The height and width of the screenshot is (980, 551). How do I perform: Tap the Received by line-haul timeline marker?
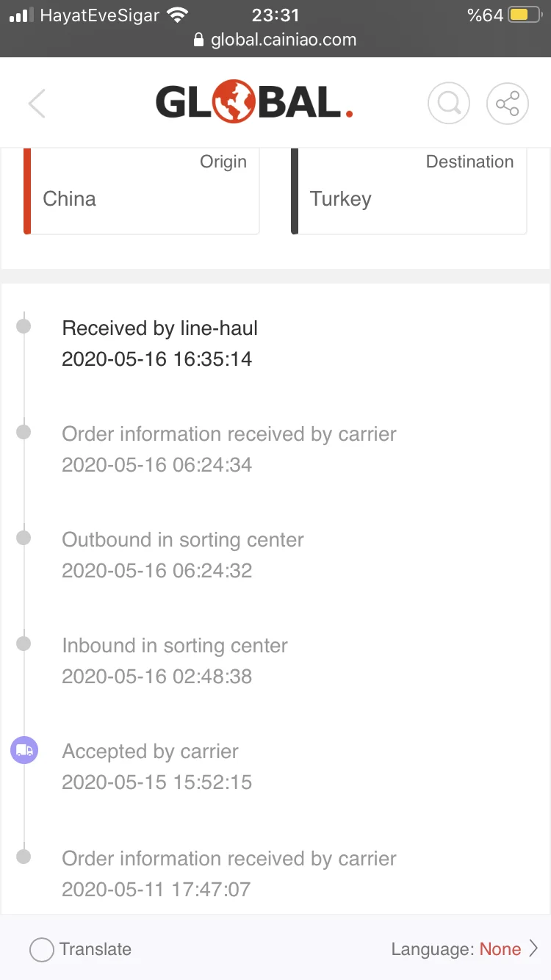pos(24,326)
